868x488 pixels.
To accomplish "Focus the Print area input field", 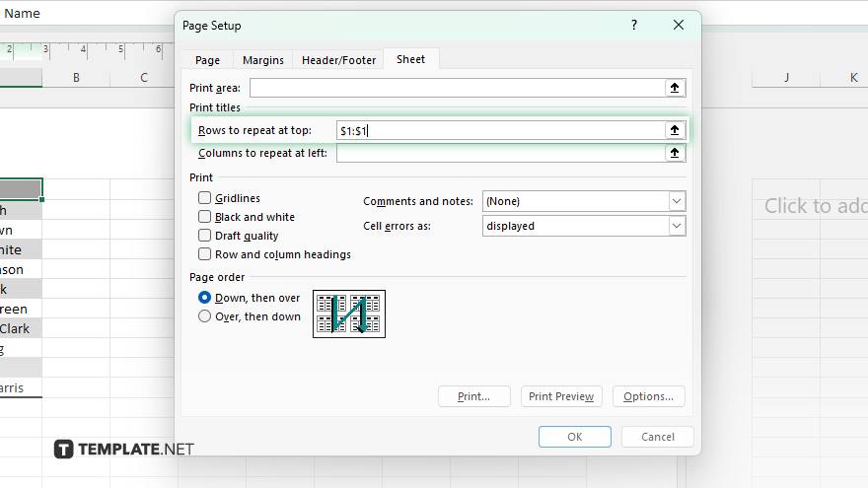I will [457, 88].
